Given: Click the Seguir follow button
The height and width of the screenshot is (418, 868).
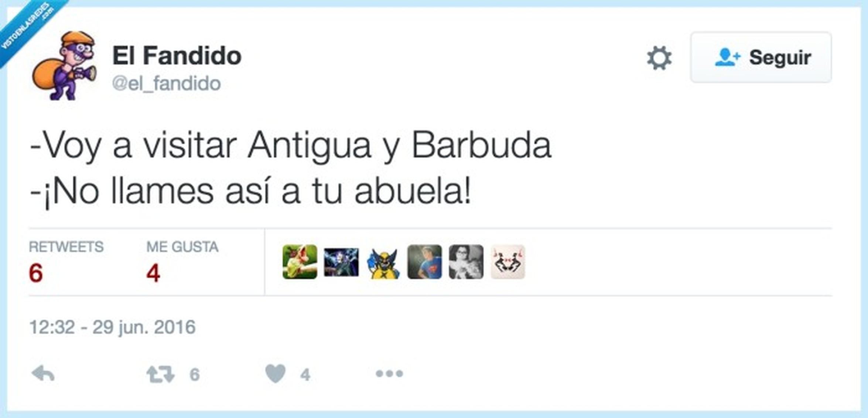Looking at the screenshot, I should pos(761,57).
